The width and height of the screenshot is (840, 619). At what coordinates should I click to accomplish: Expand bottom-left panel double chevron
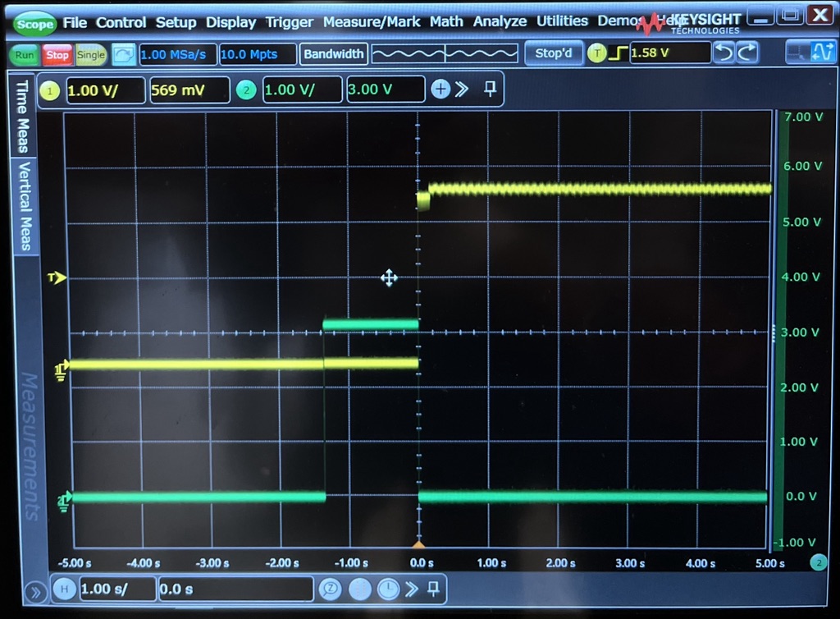35,591
